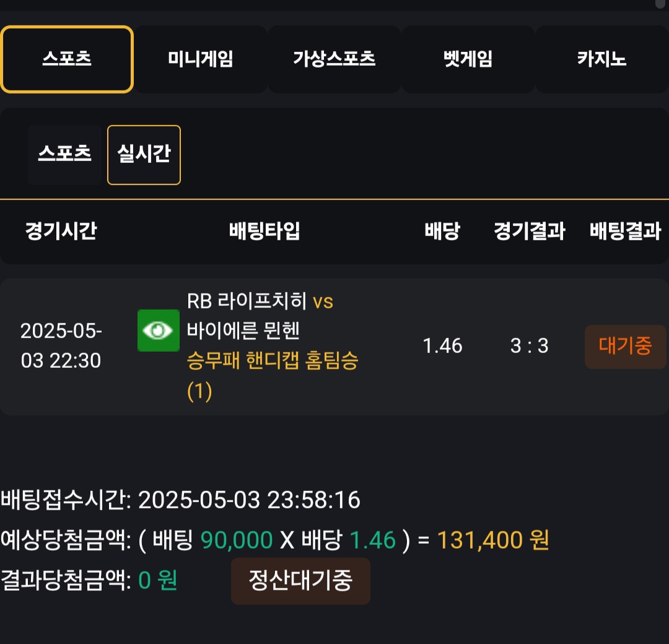This screenshot has height=644, width=669.
Task: Click the 배당 column header
Action: 442,231
